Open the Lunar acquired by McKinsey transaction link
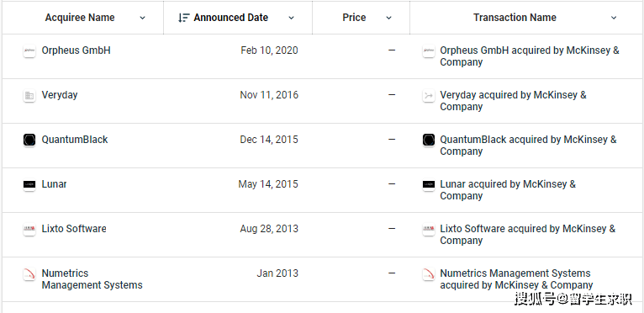The image size is (644, 313). tap(508, 190)
